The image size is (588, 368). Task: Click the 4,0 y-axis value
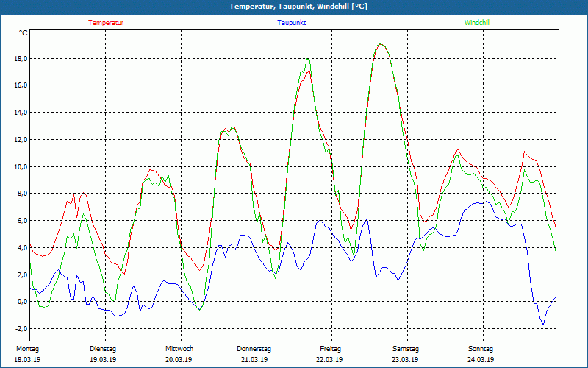point(22,247)
